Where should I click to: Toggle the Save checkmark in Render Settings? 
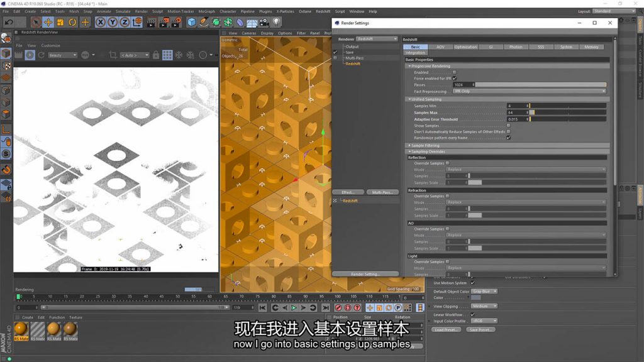click(x=335, y=52)
